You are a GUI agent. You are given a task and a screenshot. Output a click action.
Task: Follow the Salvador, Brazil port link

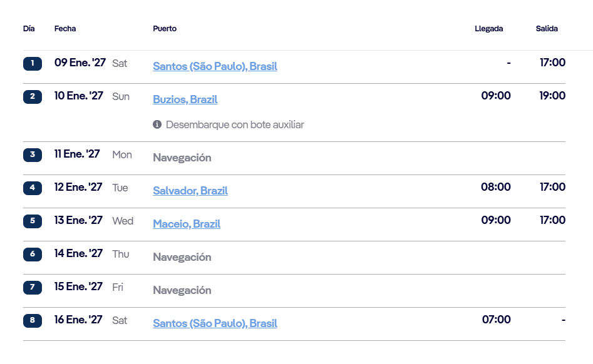pos(190,191)
